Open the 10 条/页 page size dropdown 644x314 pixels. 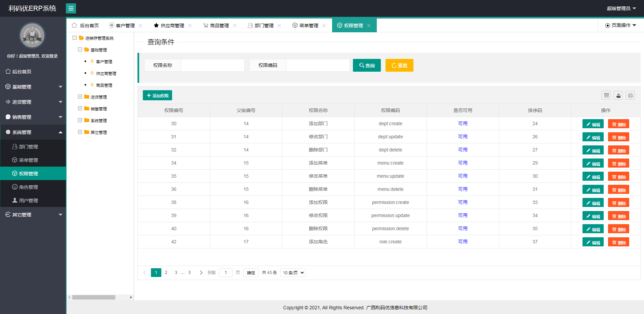(x=293, y=273)
